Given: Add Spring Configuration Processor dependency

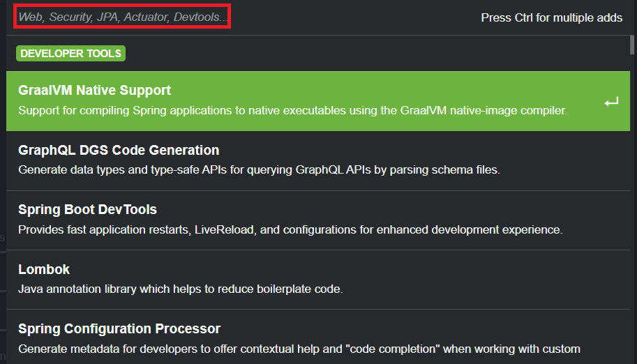Looking at the screenshot, I should click(x=119, y=329).
